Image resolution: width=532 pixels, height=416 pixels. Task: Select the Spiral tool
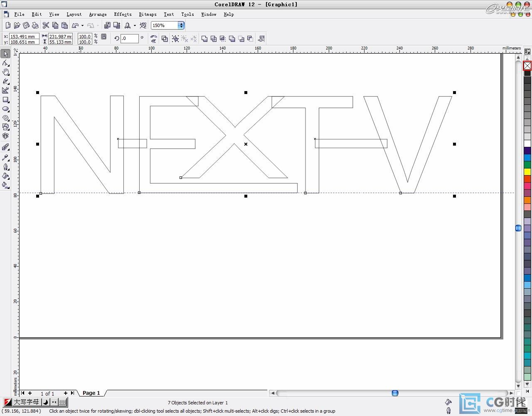coord(6,118)
